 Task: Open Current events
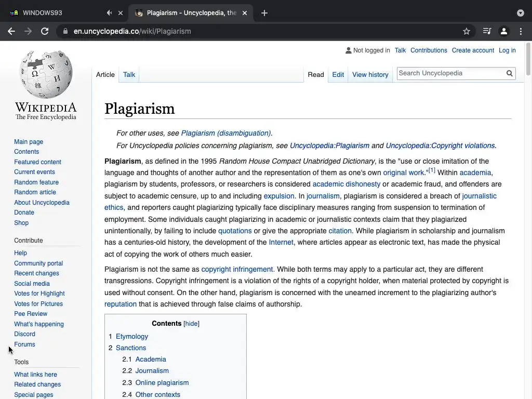[34, 172]
